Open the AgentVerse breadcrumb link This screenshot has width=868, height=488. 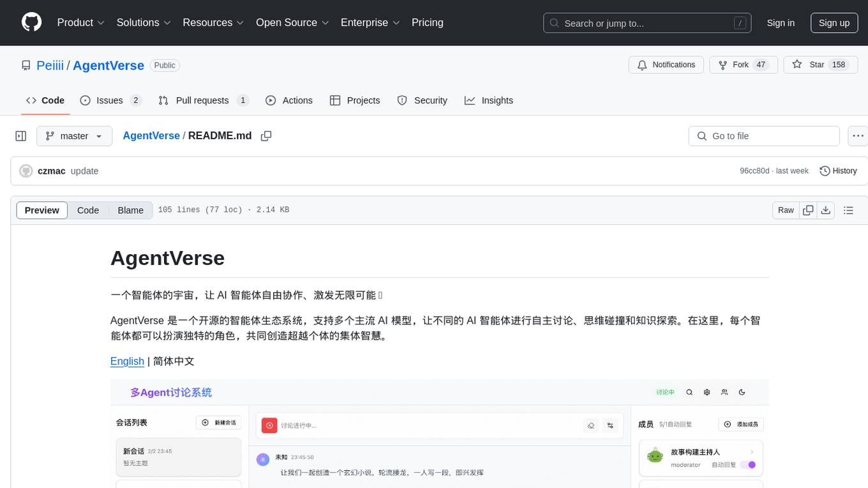151,135
